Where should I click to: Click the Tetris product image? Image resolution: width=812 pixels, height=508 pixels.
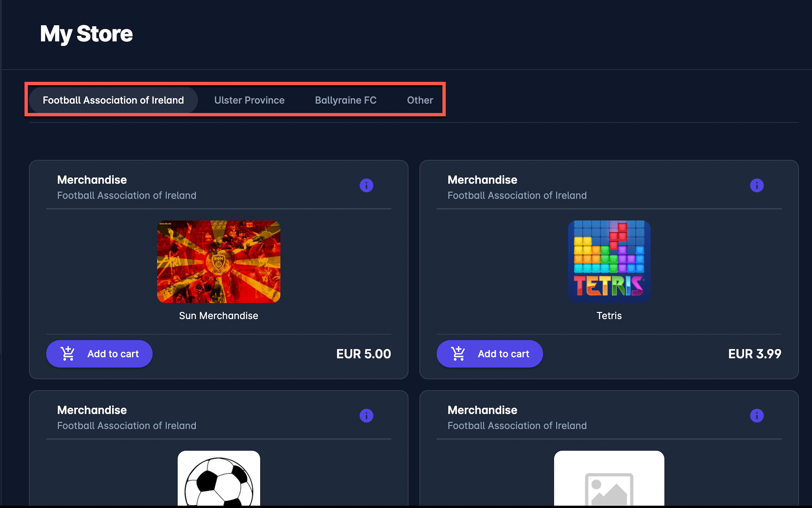coord(609,261)
